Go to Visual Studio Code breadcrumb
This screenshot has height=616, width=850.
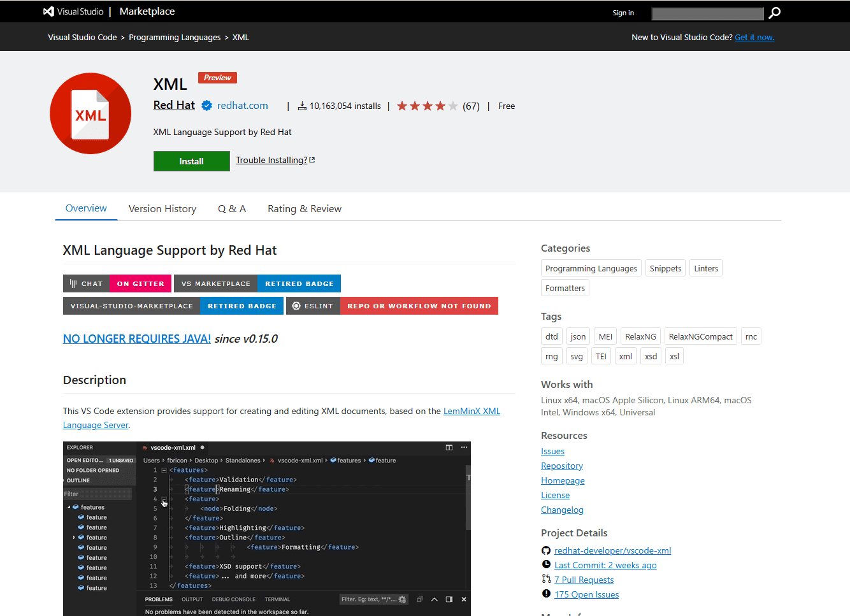pyautogui.click(x=82, y=37)
